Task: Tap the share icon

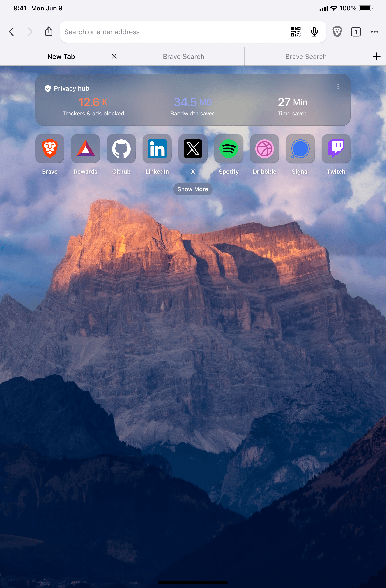Action: click(x=49, y=32)
